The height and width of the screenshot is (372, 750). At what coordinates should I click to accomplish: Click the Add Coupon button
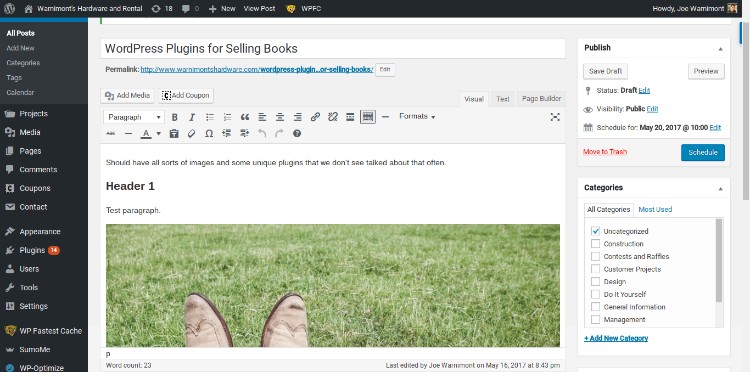[186, 96]
